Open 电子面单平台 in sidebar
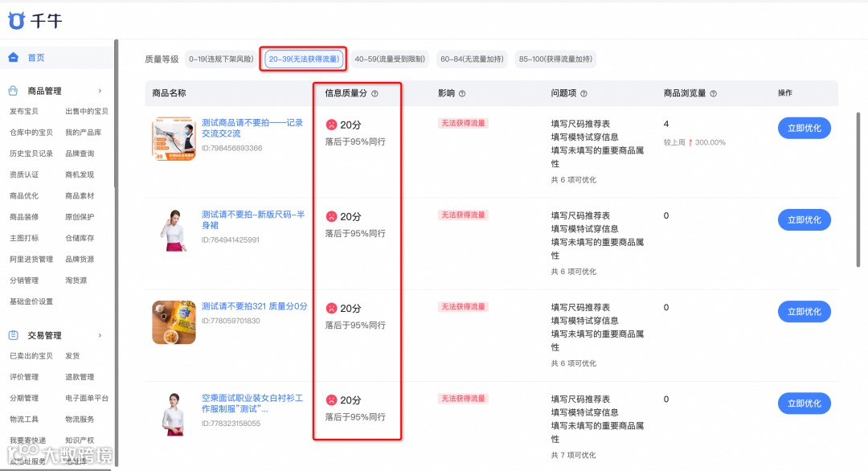 click(x=87, y=398)
